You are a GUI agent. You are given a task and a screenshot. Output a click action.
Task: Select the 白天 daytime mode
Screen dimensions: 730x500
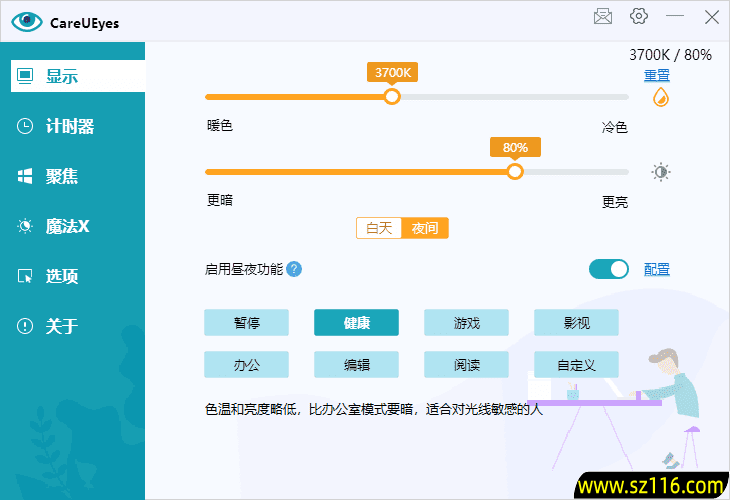tap(379, 228)
